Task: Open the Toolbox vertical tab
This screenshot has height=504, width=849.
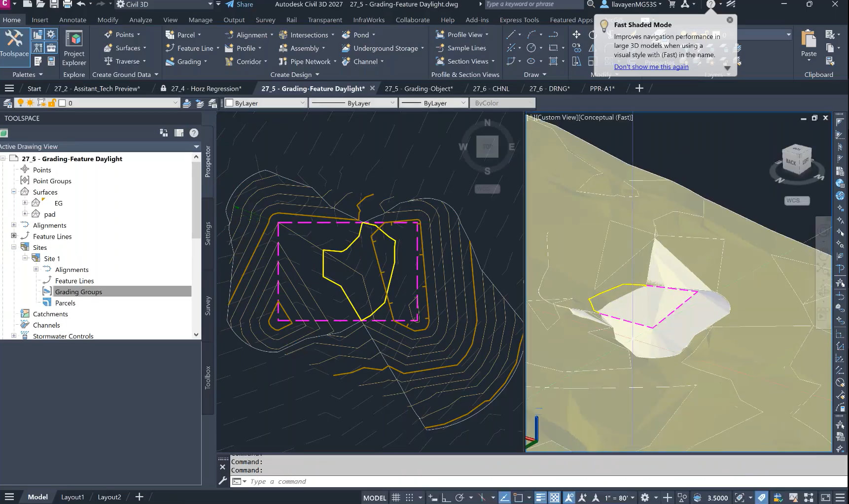Action: click(x=208, y=377)
